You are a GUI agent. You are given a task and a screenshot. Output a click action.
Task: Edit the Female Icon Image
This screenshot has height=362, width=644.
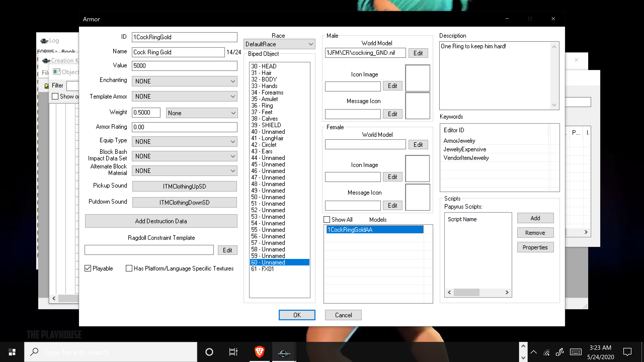click(x=392, y=177)
